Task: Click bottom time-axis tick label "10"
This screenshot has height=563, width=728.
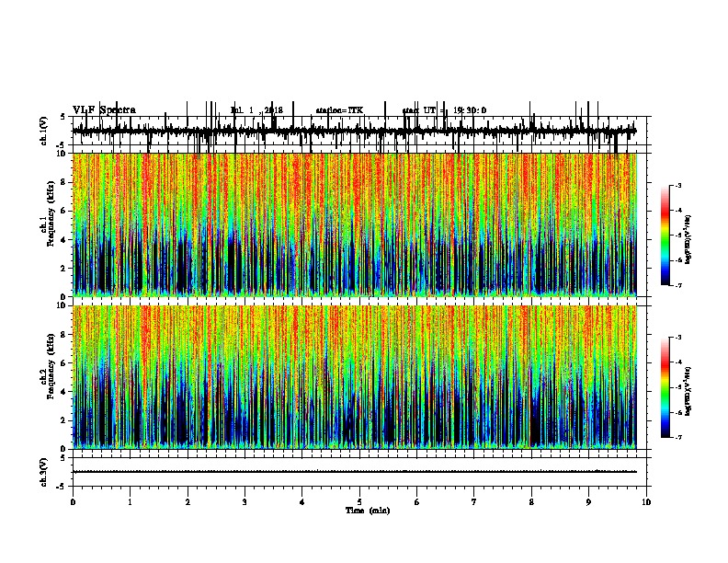Action: (x=646, y=502)
